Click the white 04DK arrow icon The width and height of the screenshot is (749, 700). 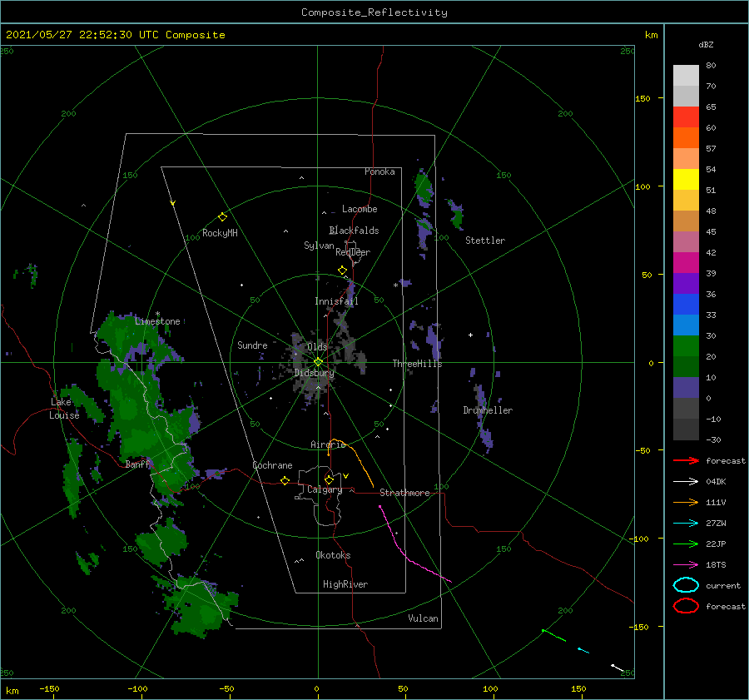(686, 482)
